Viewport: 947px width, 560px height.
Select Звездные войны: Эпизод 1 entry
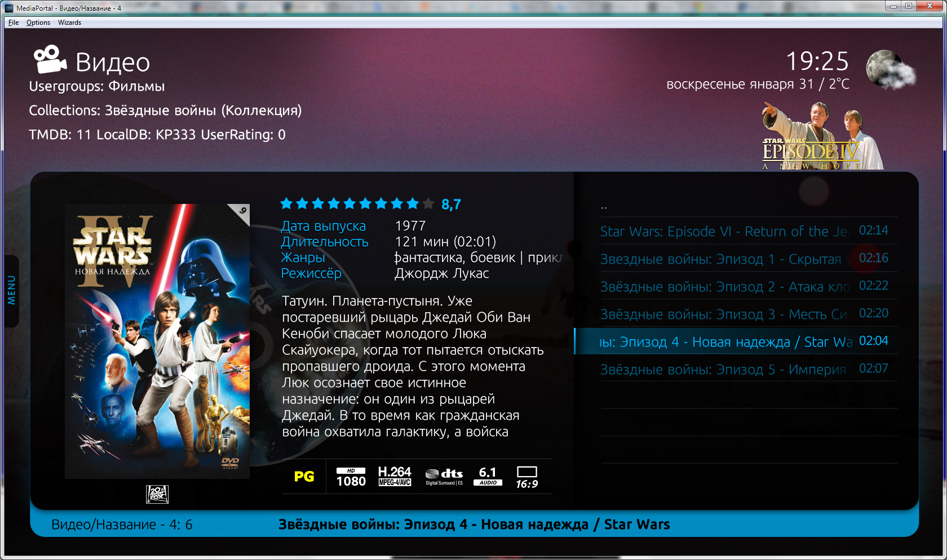(749, 259)
